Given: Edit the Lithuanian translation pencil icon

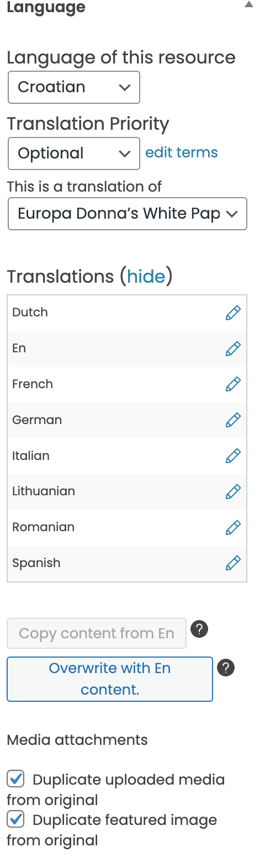Looking at the screenshot, I should coord(233,491).
